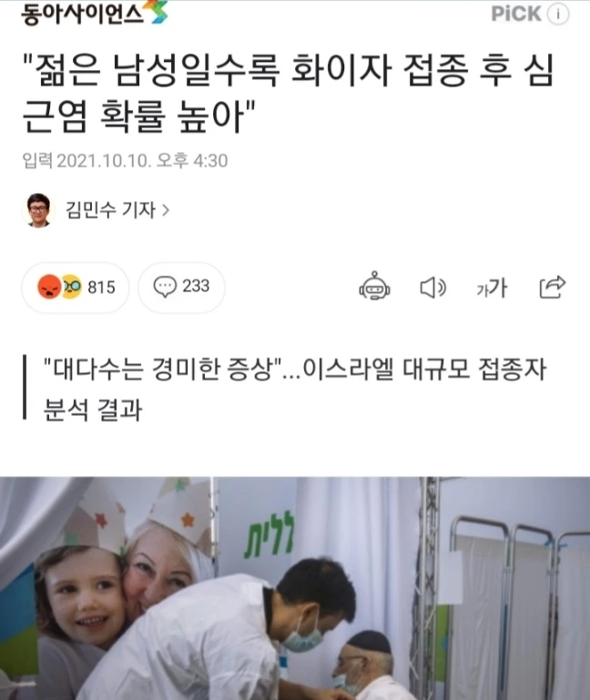Open the Israel vaccination article photo
This screenshot has height=700, width=590.
click(295, 588)
